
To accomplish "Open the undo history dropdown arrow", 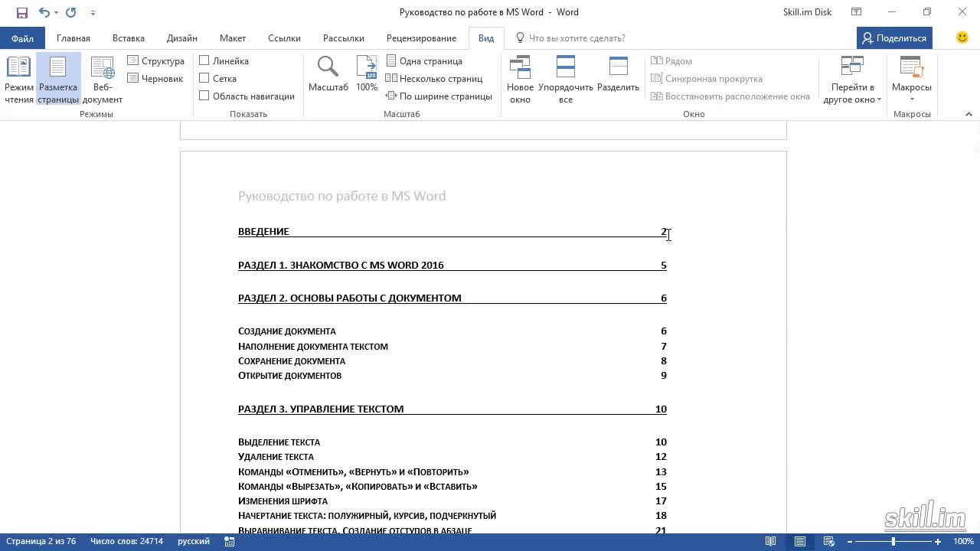I will coord(56,13).
